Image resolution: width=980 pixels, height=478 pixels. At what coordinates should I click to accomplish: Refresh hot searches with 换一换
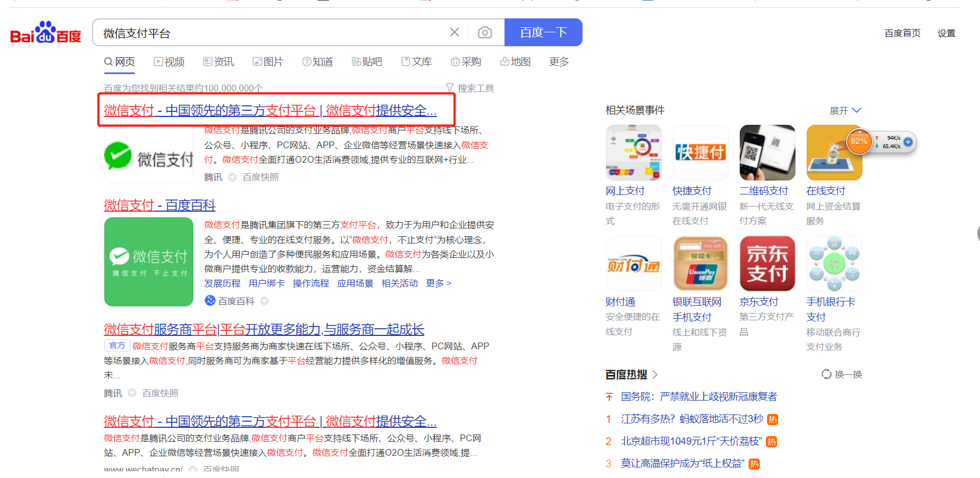click(842, 374)
